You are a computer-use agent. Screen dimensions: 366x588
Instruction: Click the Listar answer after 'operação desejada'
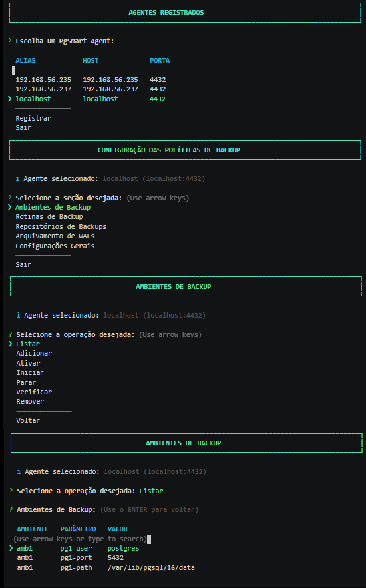pyautogui.click(x=151, y=491)
